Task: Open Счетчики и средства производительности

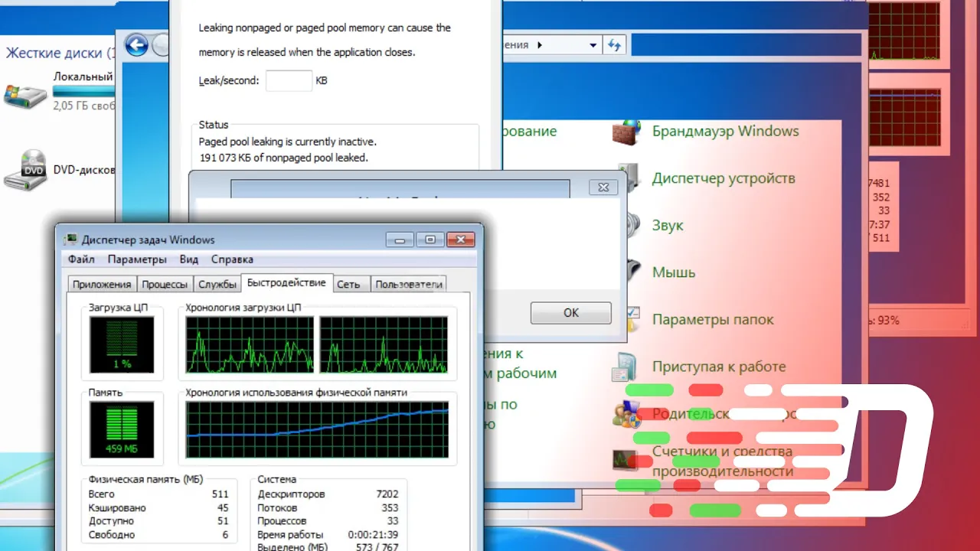Action: coord(722,461)
